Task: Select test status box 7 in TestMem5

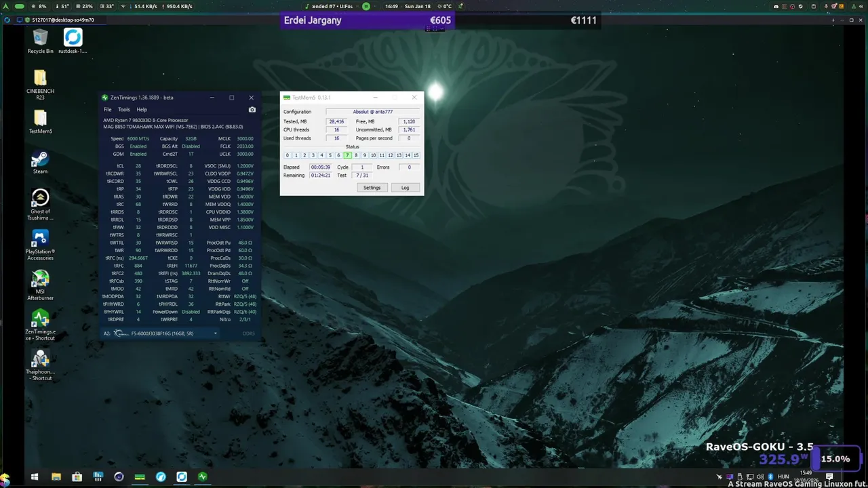Action: pyautogui.click(x=347, y=155)
